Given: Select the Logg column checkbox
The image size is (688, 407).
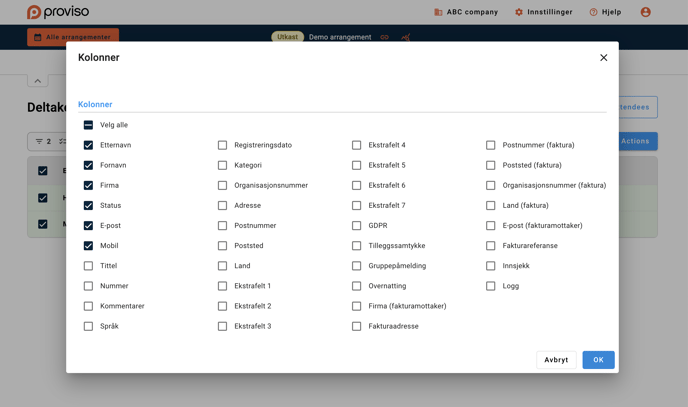Looking at the screenshot, I should (490, 286).
